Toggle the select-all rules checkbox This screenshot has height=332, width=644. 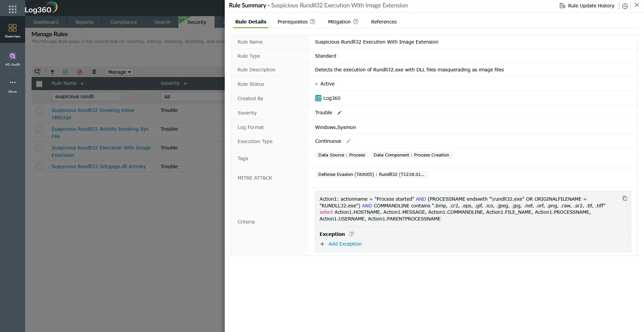[x=39, y=84]
